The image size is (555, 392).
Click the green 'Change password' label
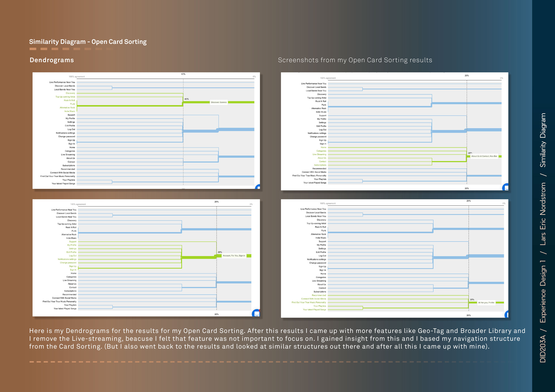click(x=68, y=263)
